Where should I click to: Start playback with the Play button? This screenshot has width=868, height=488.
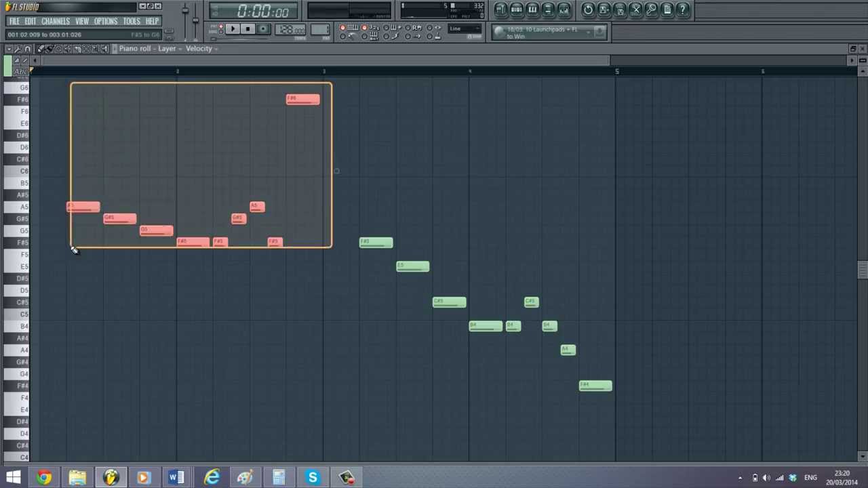tap(233, 28)
